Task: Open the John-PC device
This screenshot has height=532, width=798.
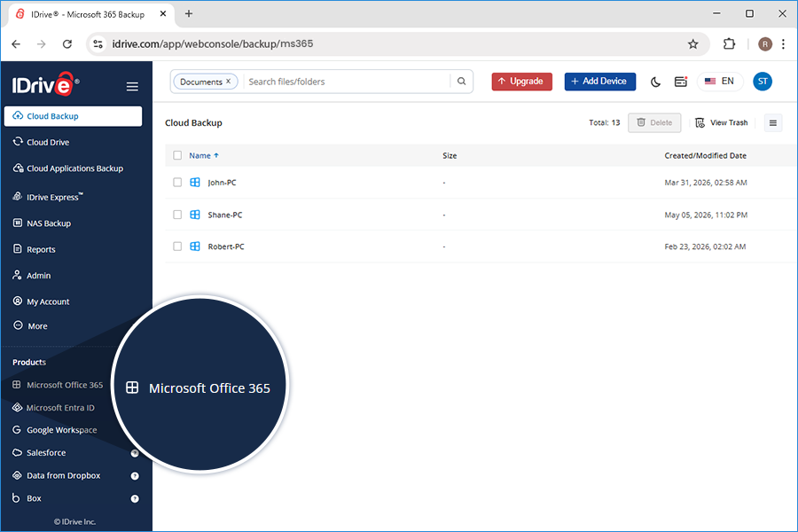Action: 222,183
